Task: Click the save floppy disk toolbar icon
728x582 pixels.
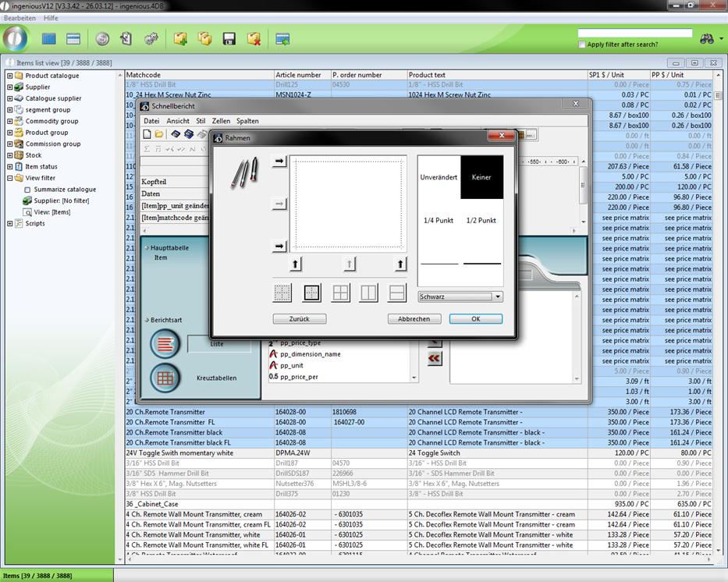Action: pos(229,38)
